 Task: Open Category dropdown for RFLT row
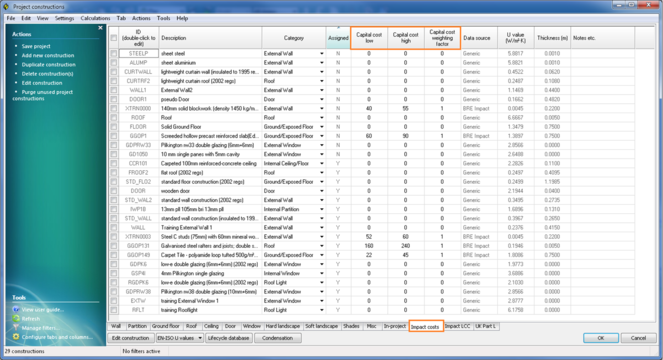click(322, 310)
